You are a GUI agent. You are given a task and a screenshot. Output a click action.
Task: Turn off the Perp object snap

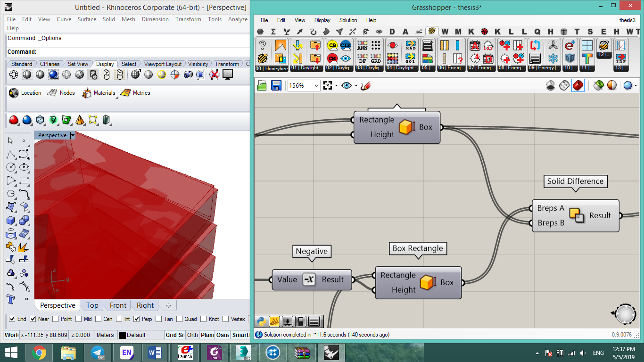[x=137, y=319]
